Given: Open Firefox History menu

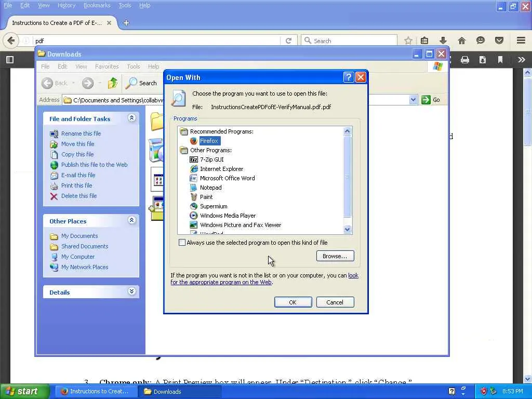Looking at the screenshot, I should point(66,5).
